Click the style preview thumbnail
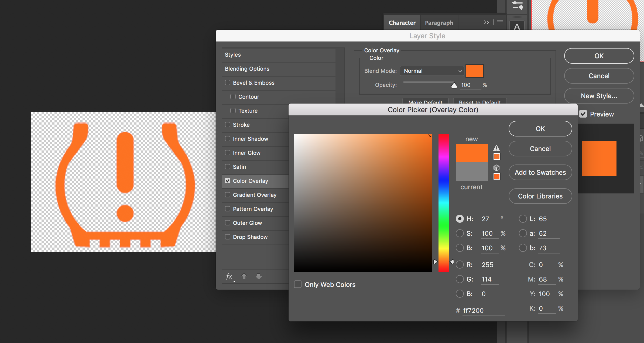 599,159
